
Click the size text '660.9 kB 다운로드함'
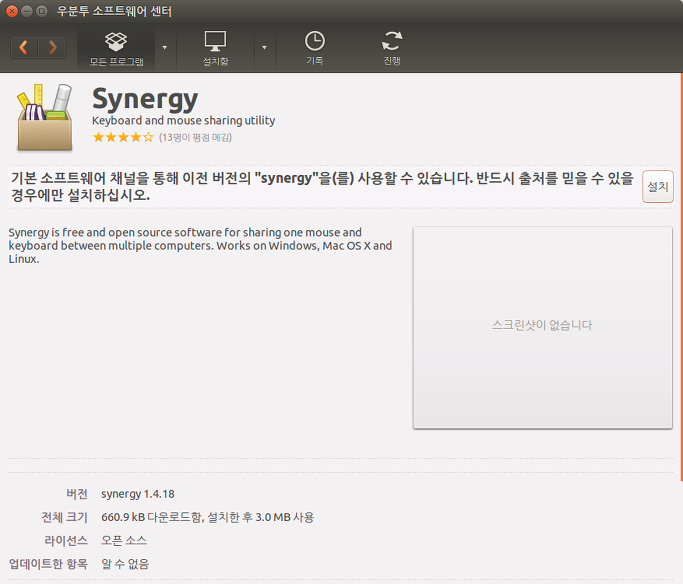pyautogui.click(x=152, y=517)
